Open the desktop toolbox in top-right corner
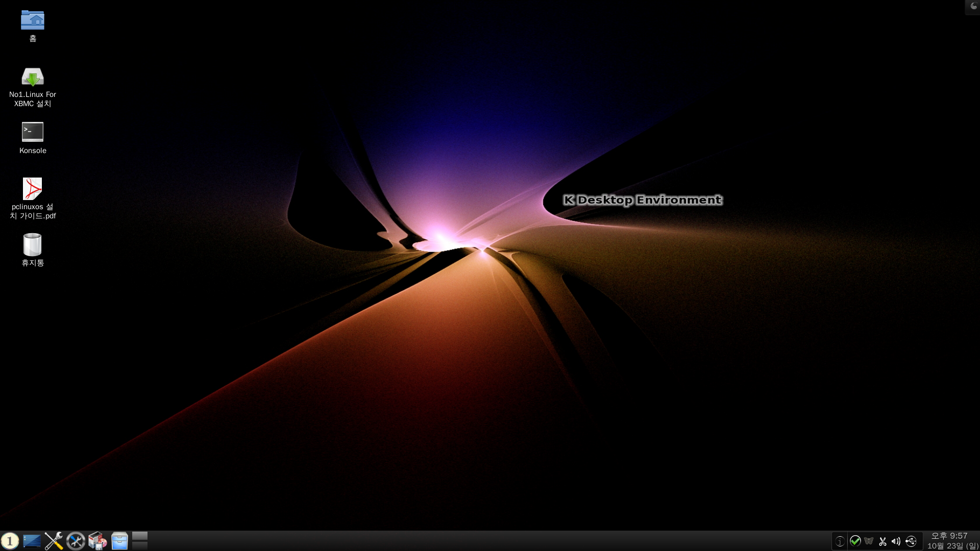Screen dimensions: 980x551 (973, 7)
